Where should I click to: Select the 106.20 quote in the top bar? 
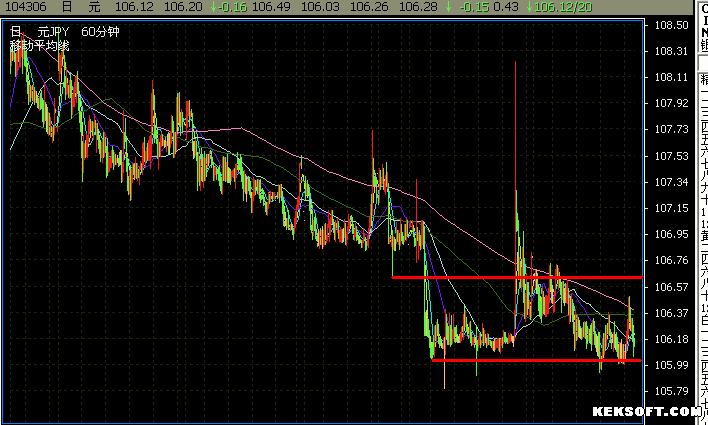coord(183,7)
